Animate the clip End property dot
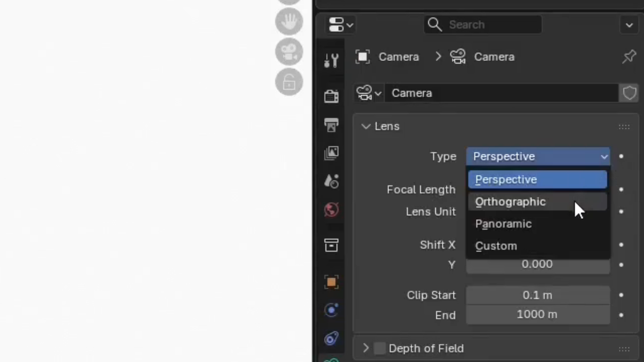Viewport: 644px width, 362px height. [x=621, y=315]
